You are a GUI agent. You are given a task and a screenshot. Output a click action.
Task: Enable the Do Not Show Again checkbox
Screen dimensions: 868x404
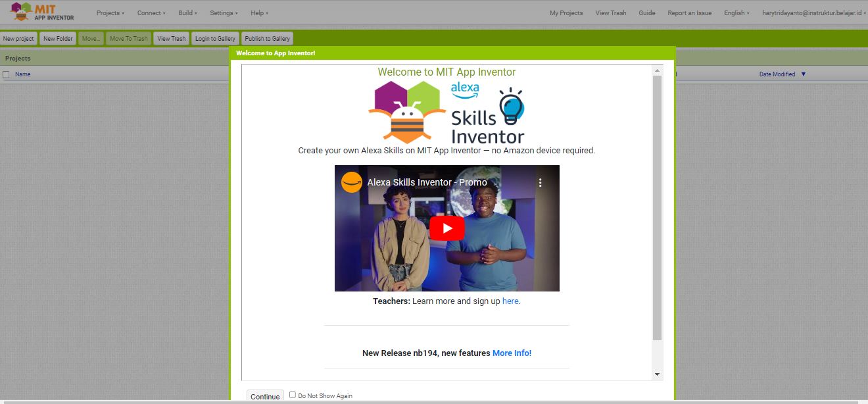click(x=292, y=394)
